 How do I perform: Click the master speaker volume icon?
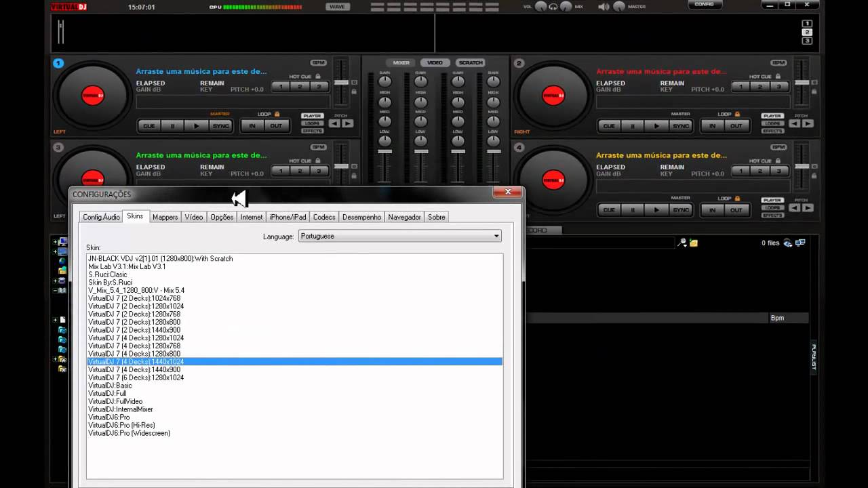pos(604,7)
